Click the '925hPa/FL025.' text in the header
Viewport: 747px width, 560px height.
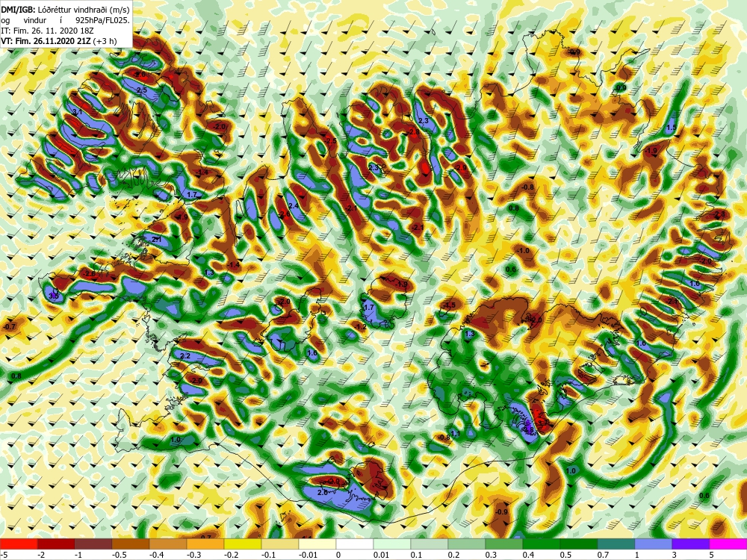pyautogui.click(x=102, y=20)
